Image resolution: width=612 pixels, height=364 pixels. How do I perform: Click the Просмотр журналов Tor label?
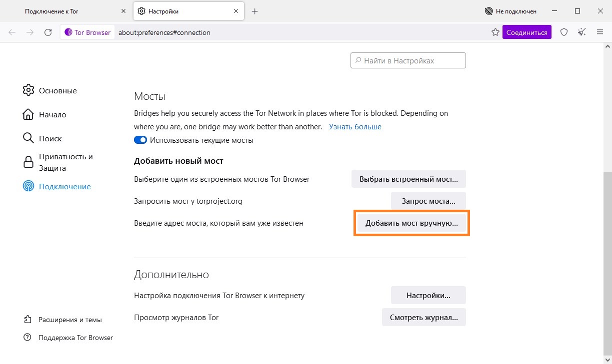click(x=176, y=317)
